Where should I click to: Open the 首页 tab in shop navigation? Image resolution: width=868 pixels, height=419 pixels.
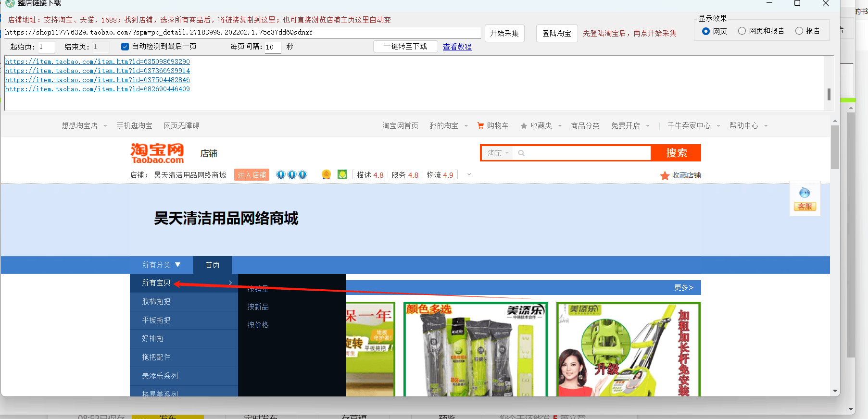pyautogui.click(x=213, y=265)
